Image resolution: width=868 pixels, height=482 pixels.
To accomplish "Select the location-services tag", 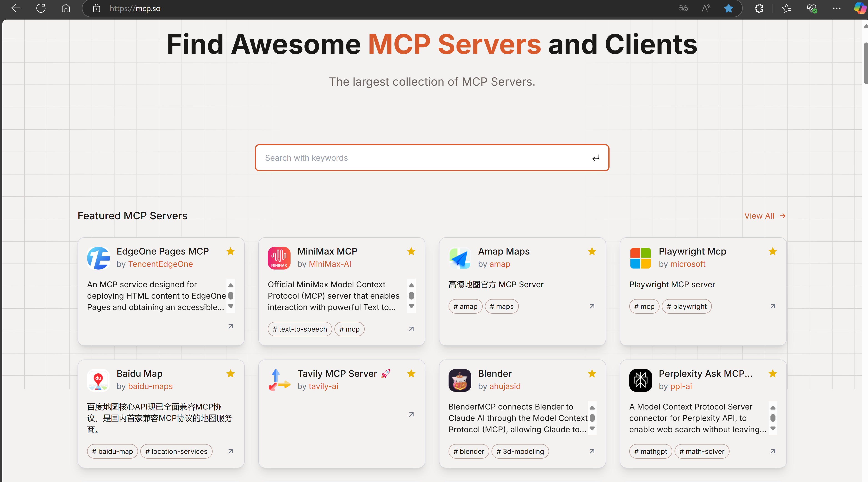I will (176, 451).
